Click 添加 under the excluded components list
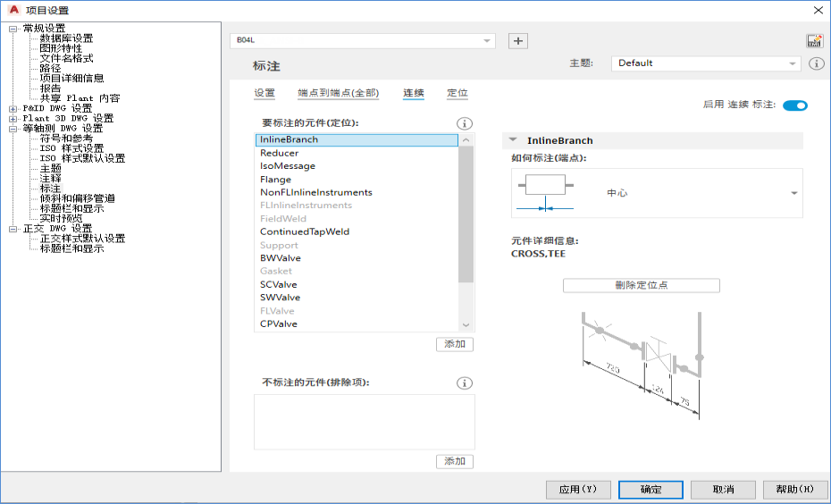 point(455,461)
